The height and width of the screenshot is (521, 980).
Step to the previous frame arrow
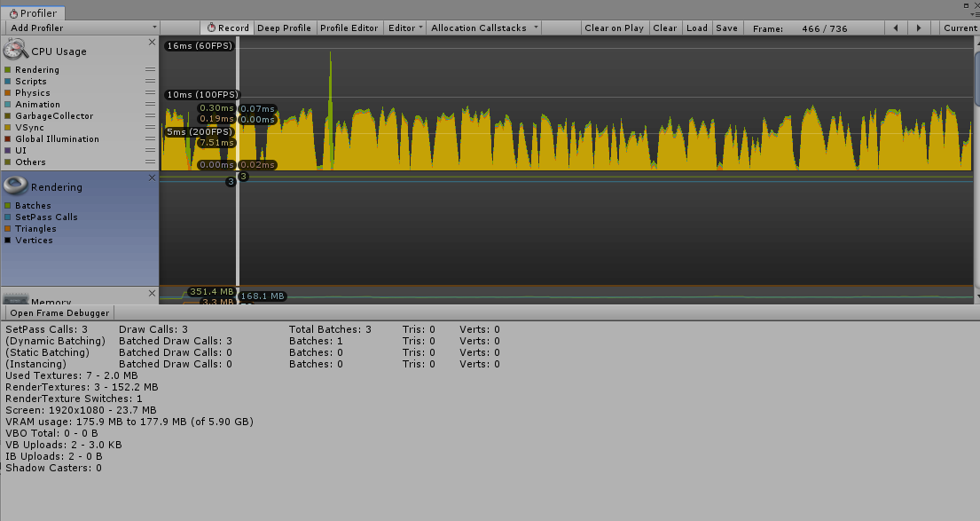pos(896,28)
